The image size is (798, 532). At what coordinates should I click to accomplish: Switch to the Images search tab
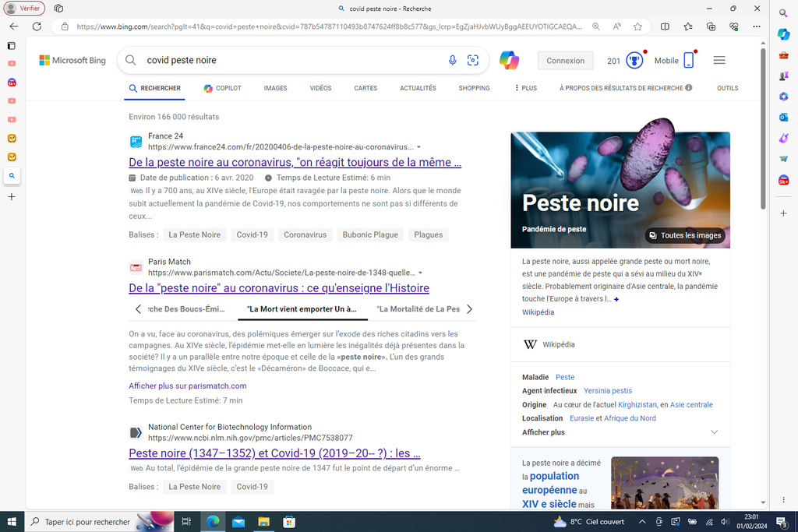tap(275, 89)
